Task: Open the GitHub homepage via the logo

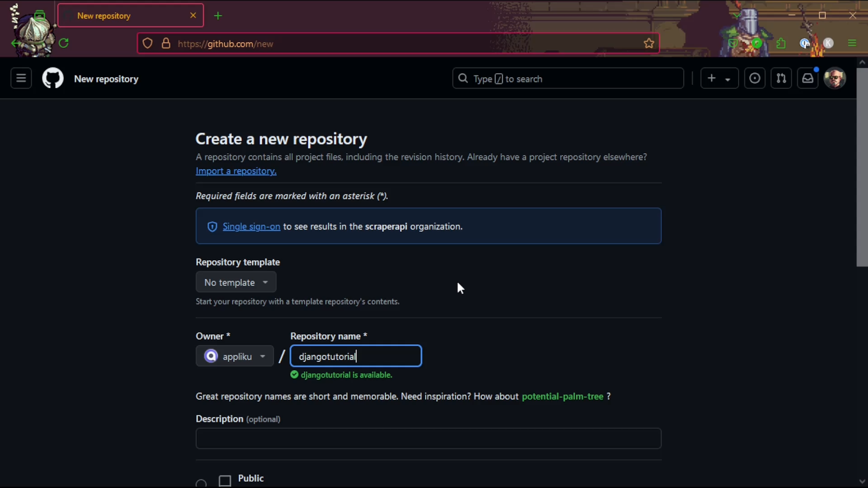Action: pos(53,78)
